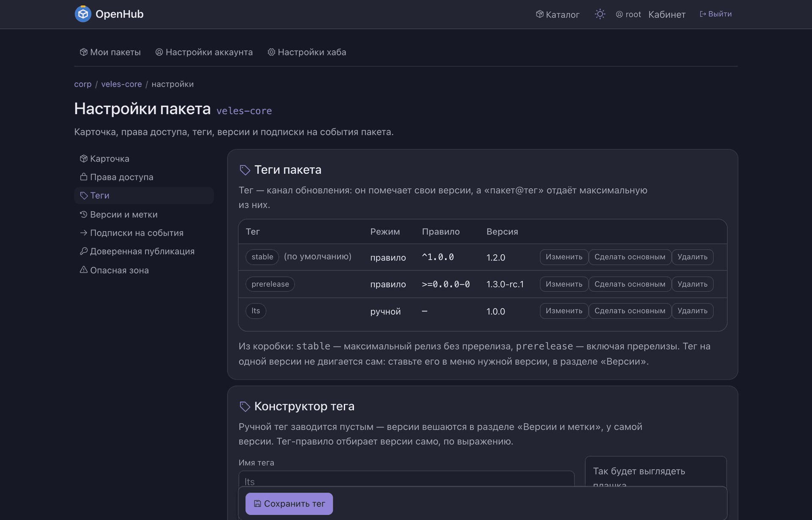Click Удалить for the stable tag

click(x=692, y=257)
